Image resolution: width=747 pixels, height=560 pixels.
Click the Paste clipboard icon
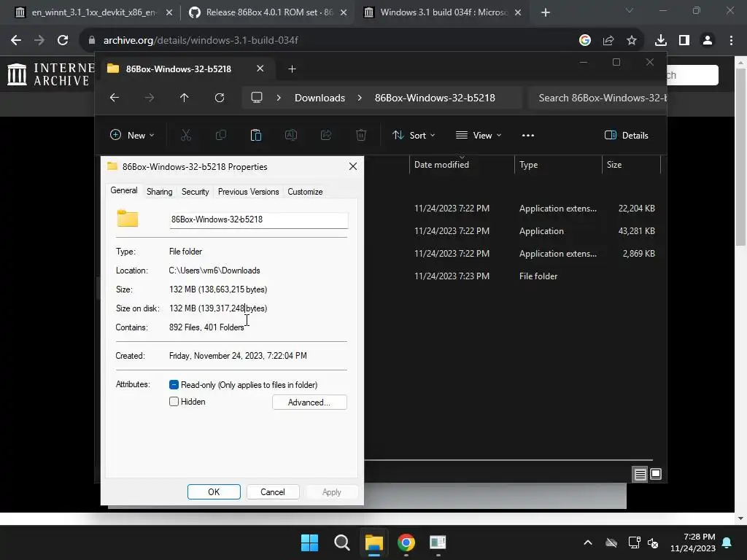[256, 135]
